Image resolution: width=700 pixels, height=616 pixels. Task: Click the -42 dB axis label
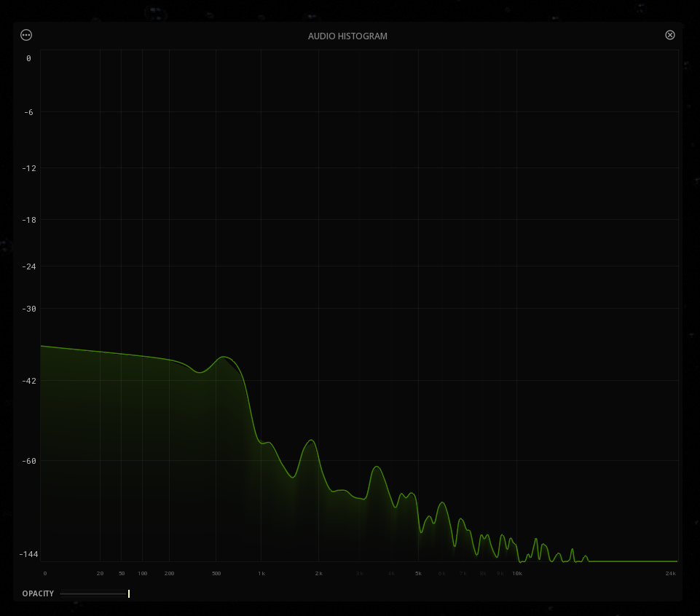click(29, 381)
